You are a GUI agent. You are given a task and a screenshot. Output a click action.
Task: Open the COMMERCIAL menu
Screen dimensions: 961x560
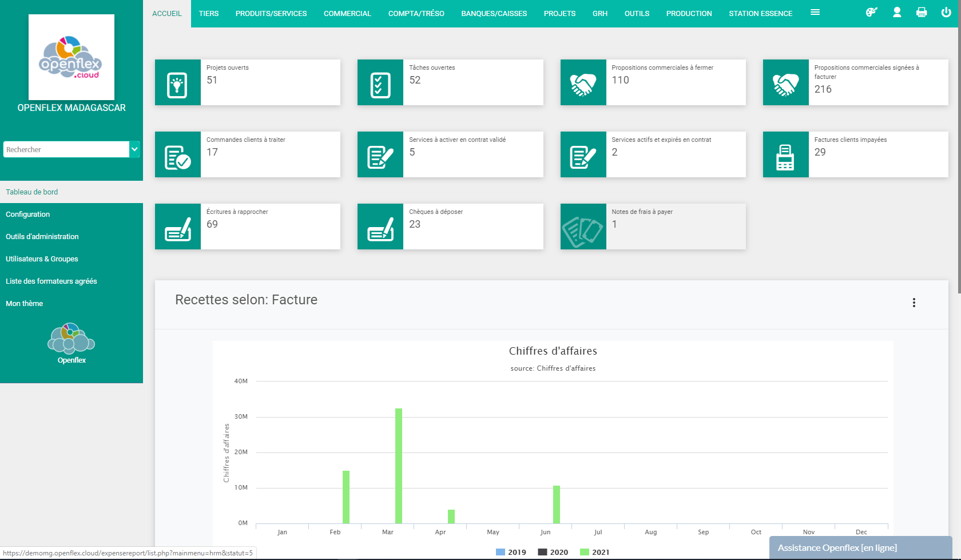(x=347, y=14)
